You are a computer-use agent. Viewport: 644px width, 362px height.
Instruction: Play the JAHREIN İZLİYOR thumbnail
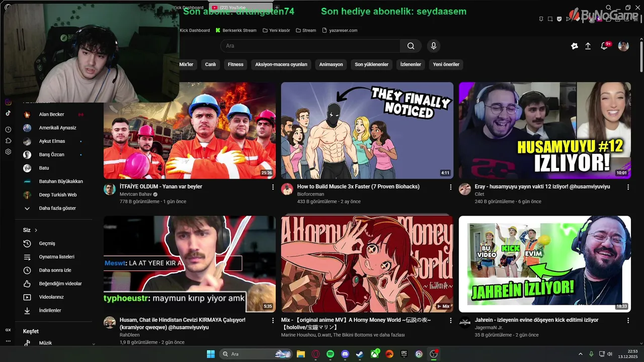(x=545, y=263)
